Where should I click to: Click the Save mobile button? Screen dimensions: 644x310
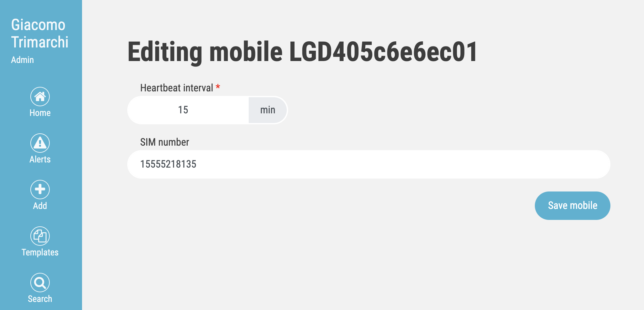click(x=572, y=206)
